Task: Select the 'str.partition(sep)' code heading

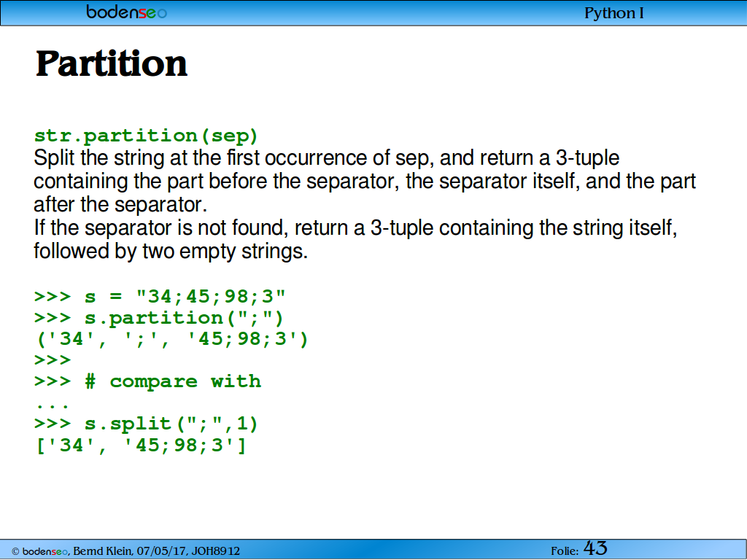Action: (x=146, y=136)
